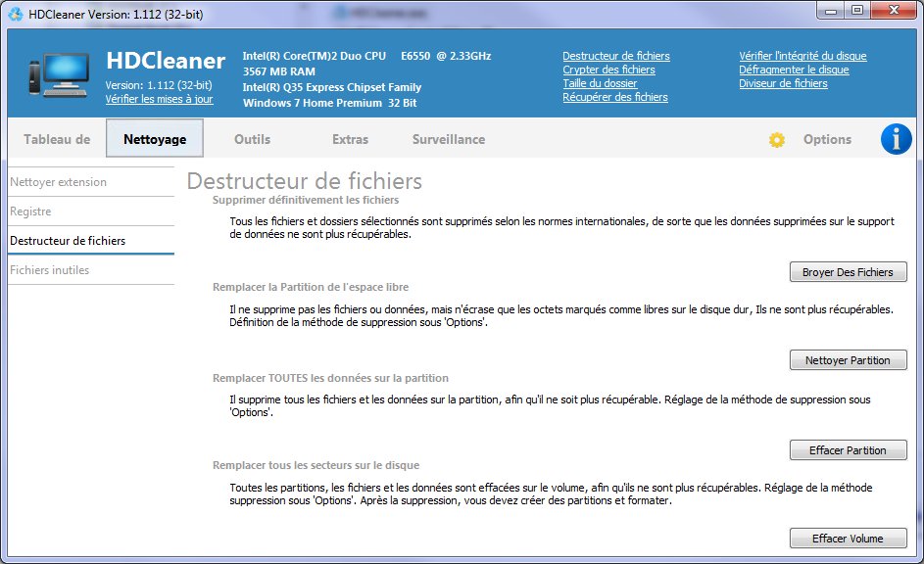The height and width of the screenshot is (564, 924).
Task: Click the Broyer Des Fichiers button
Action: 848,272
